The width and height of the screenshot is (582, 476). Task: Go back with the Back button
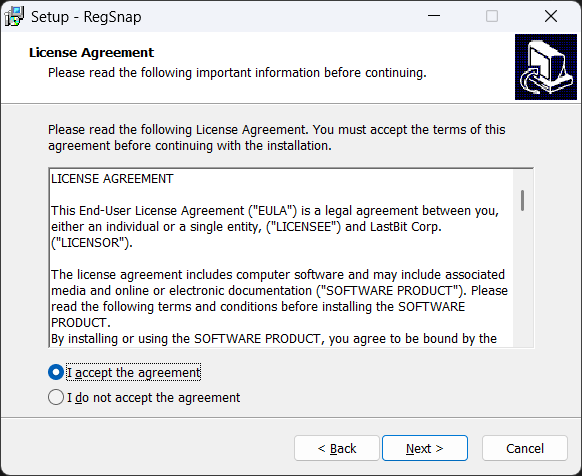337,448
